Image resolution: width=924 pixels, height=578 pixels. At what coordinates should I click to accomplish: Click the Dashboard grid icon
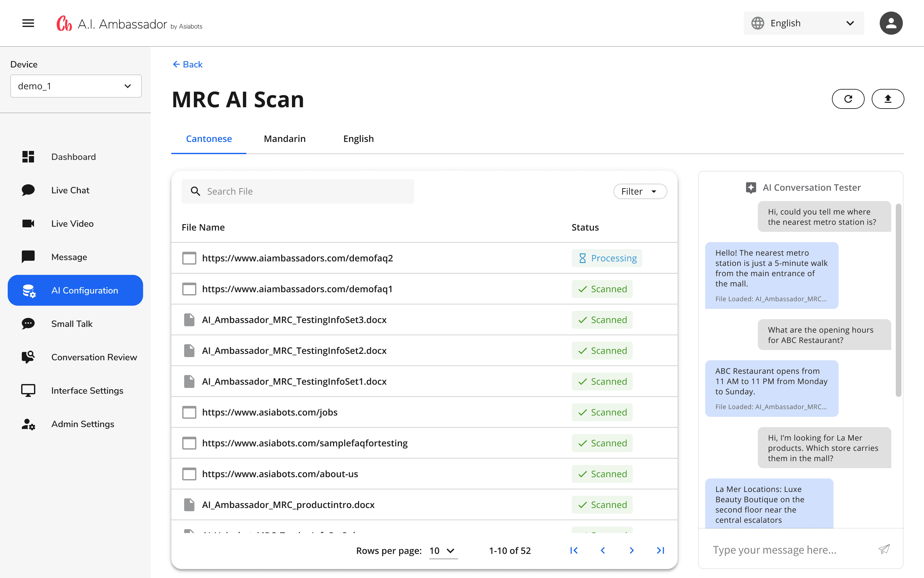[x=28, y=157]
